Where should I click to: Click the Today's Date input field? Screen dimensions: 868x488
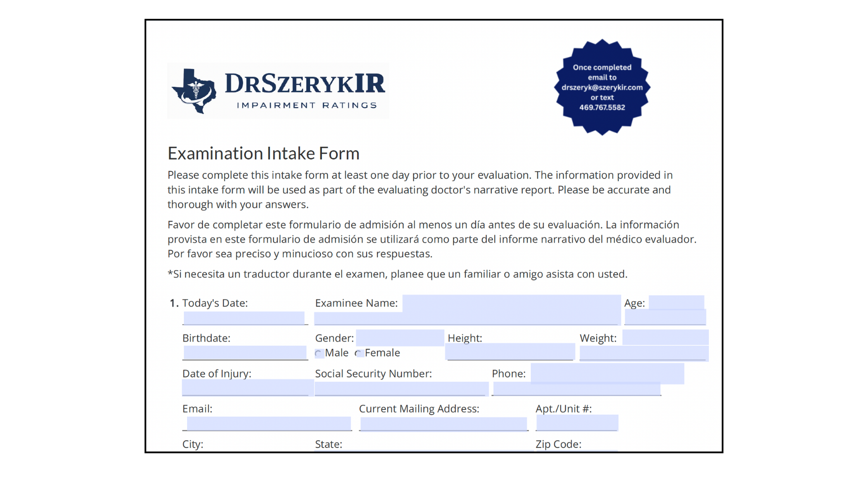244,318
